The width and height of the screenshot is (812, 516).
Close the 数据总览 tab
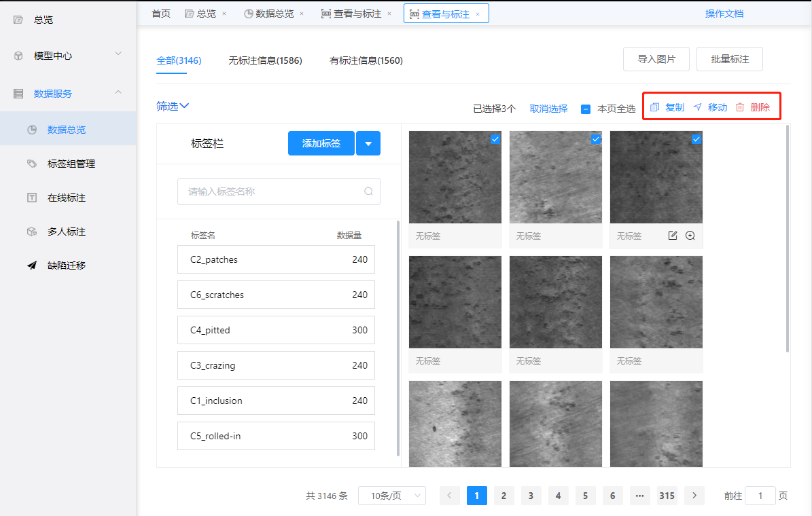point(302,14)
